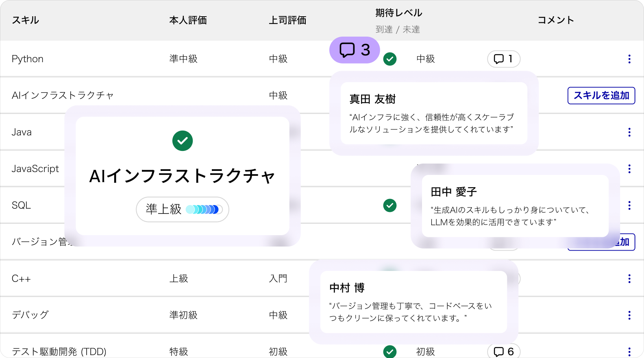Open the Python row's comment count 1
This screenshot has width=644, height=358.
click(504, 59)
